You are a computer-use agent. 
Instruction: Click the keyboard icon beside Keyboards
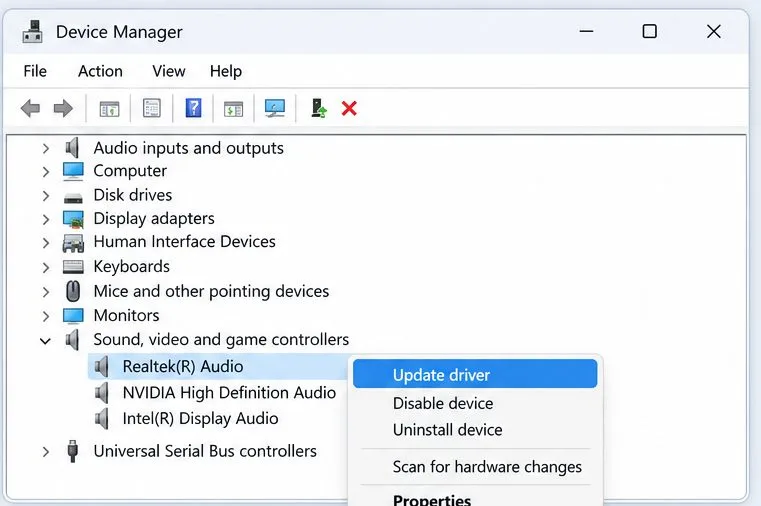pyautogui.click(x=73, y=267)
